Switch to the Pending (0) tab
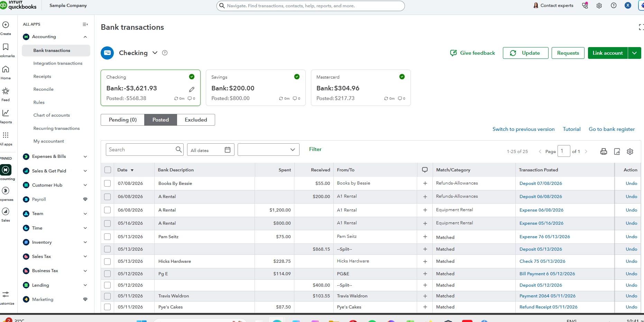This screenshot has height=322, width=644. [x=123, y=120]
